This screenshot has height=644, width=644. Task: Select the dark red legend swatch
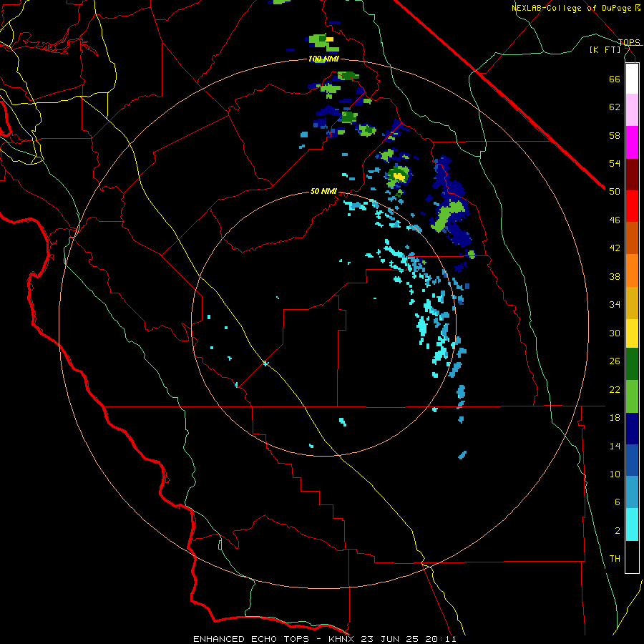[632, 175]
